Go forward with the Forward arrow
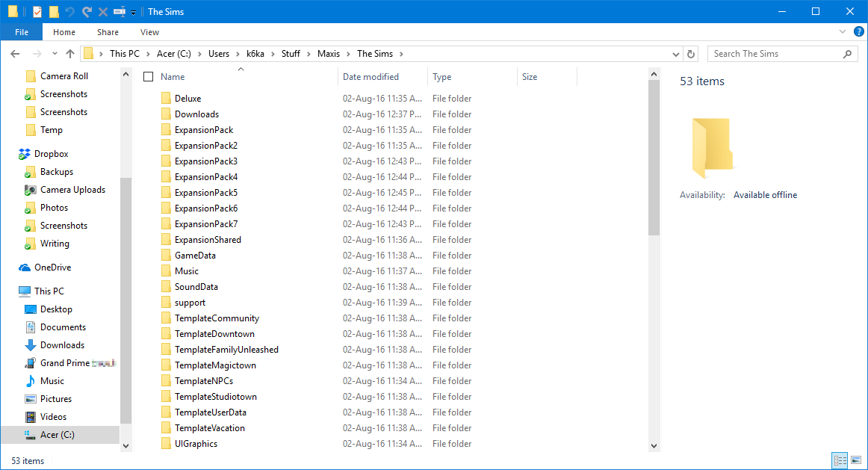 pyautogui.click(x=37, y=54)
